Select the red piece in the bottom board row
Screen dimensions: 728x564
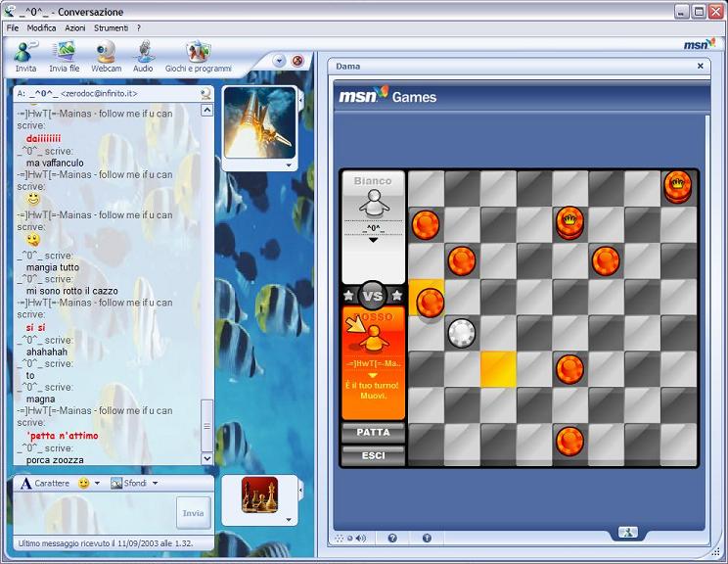tap(569, 442)
